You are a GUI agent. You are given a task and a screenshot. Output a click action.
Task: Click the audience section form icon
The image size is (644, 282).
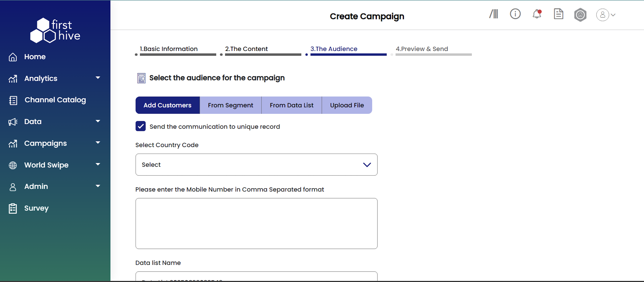click(x=141, y=78)
